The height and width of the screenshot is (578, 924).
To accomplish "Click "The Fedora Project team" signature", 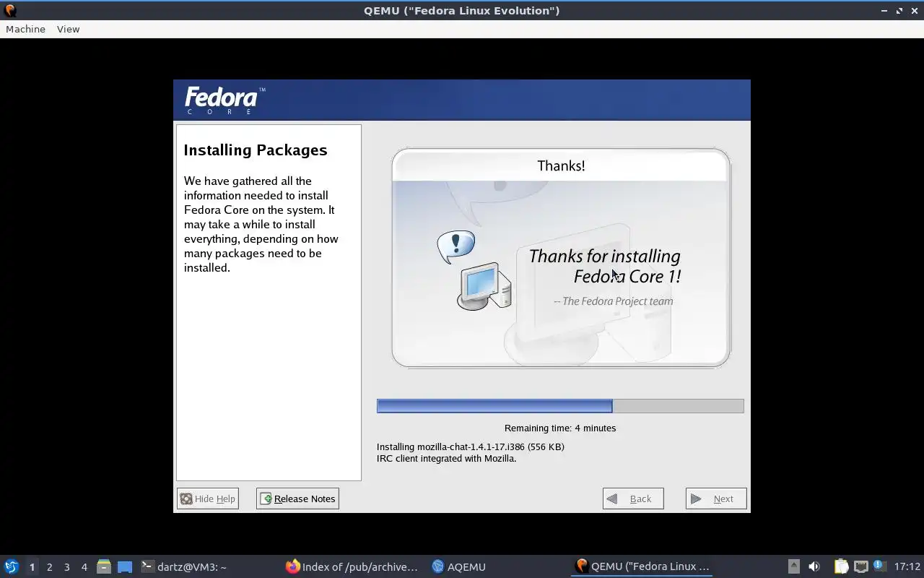I will point(614,301).
